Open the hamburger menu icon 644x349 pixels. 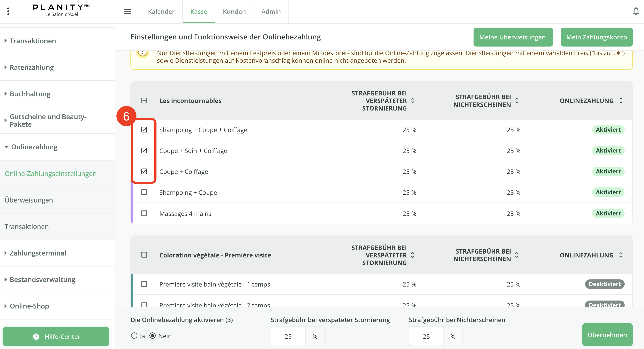pos(127,11)
